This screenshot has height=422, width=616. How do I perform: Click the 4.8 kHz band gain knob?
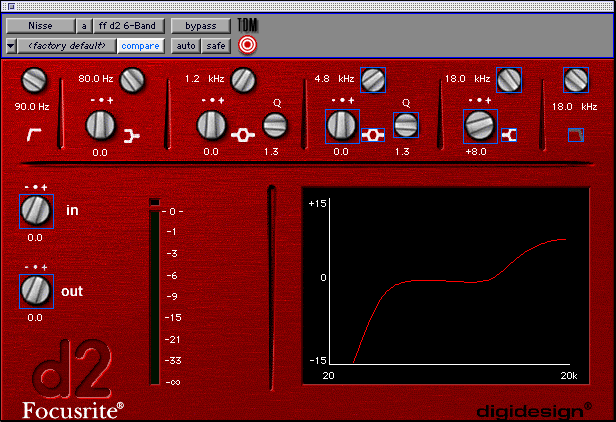342,126
